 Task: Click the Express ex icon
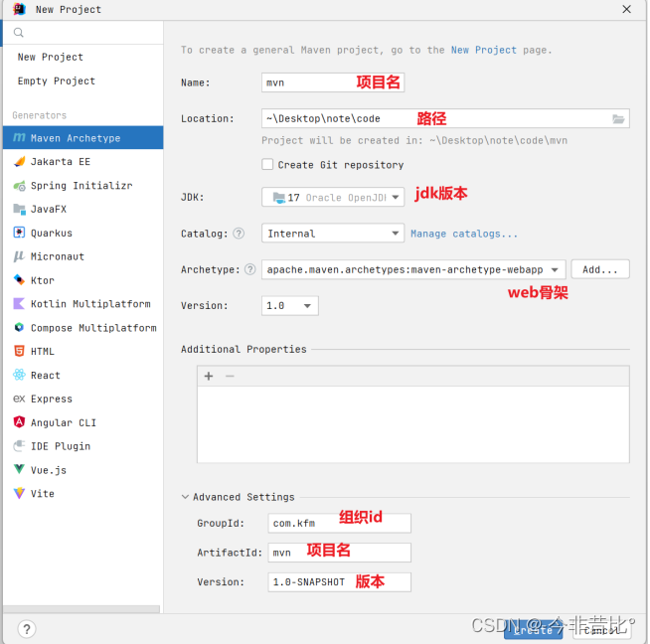pos(19,399)
